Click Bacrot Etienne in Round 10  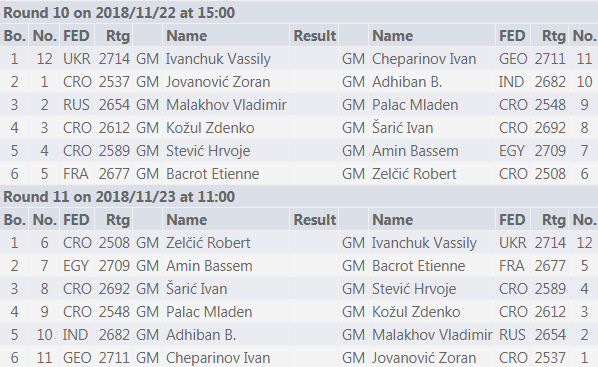click(212, 174)
